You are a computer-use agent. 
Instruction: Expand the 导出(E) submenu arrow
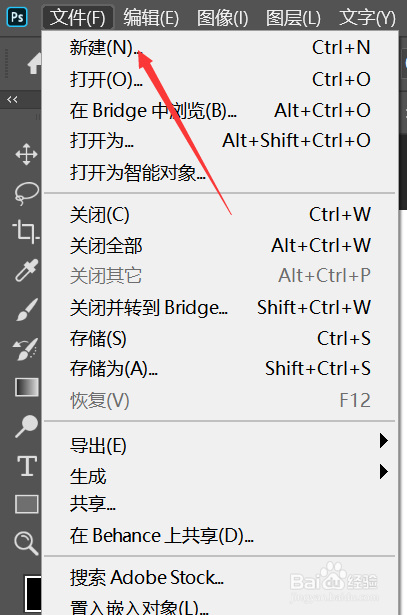pos(384,441)
